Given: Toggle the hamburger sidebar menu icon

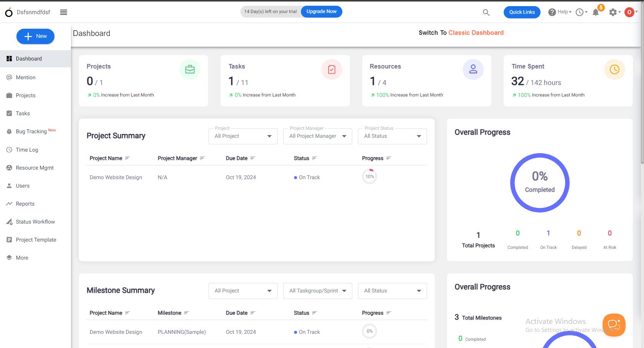Looking at the screenshot, I should pos(64,12).
